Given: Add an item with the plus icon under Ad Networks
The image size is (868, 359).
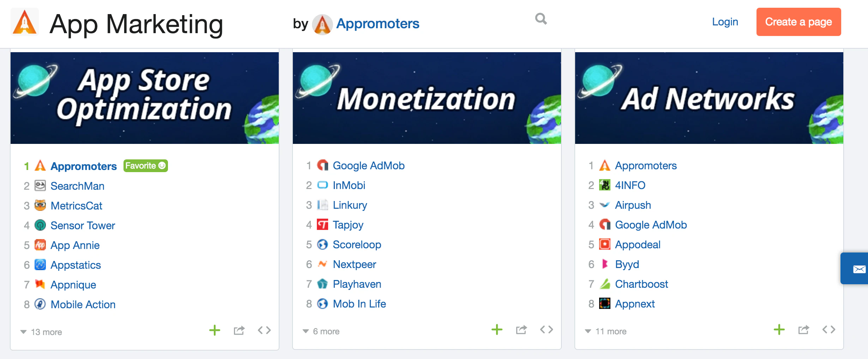Looking at the screenshot, I should [779, 329].
